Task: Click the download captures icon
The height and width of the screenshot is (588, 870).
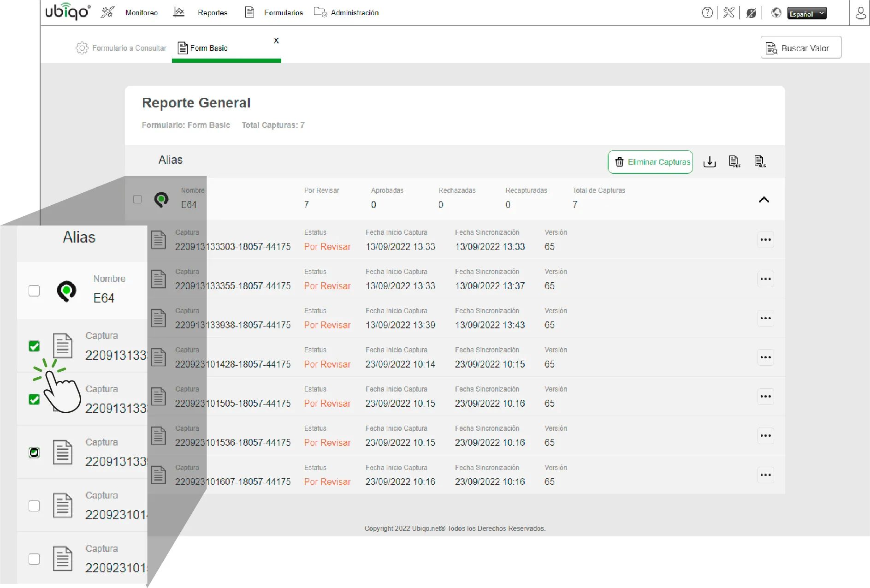Action: (x=710, y=162)
